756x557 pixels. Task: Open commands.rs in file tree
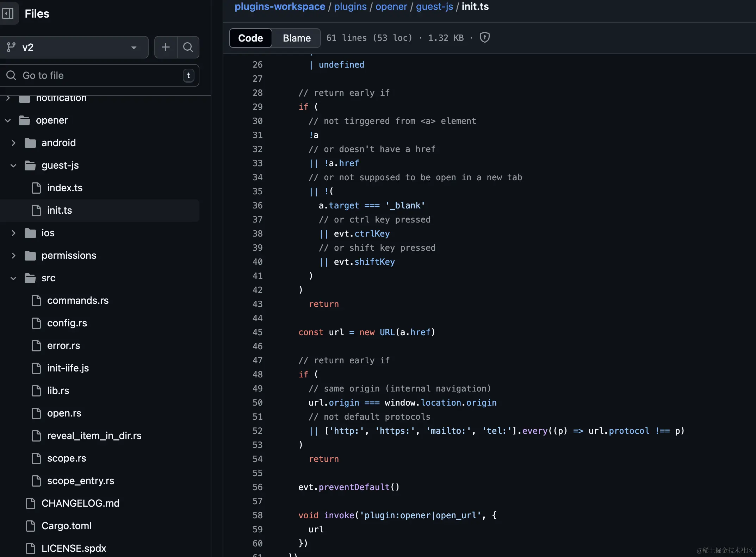coord(78,301)
